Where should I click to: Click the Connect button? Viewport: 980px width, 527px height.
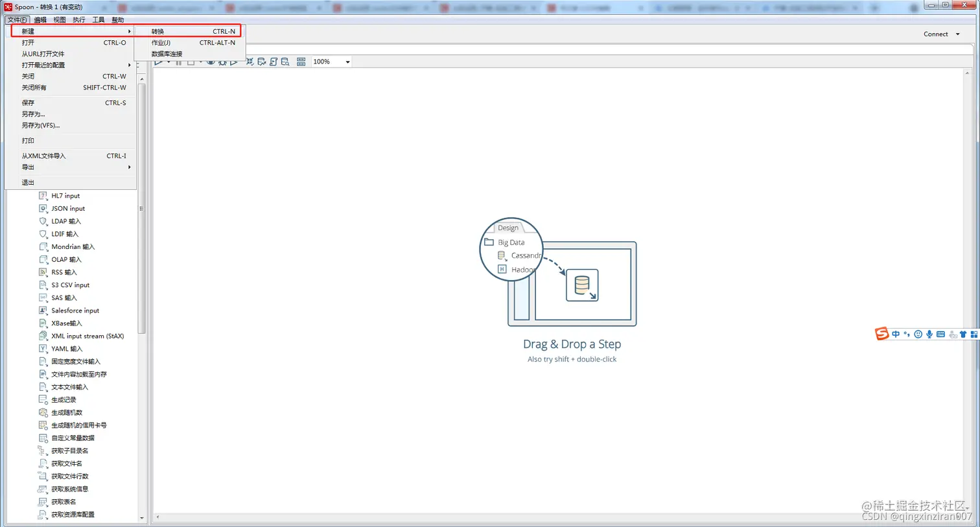coord(936,34)
